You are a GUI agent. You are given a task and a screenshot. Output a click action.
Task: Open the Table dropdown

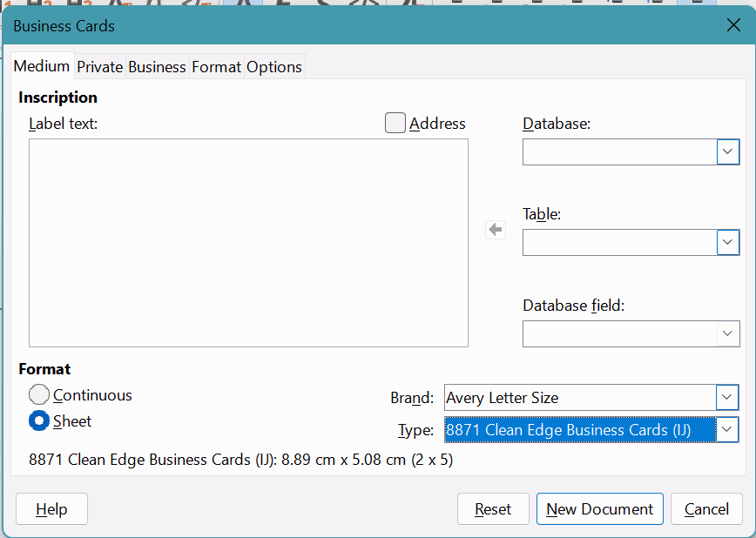[x=727, y=243]
